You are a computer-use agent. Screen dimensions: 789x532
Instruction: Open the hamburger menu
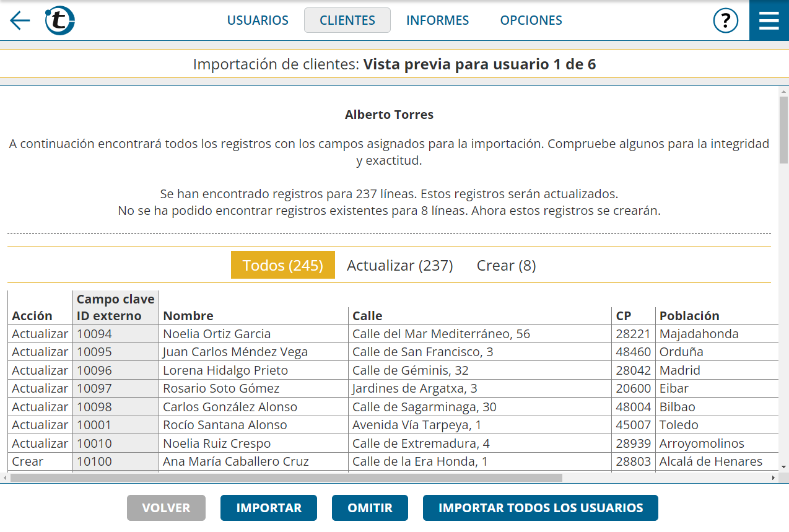click(769, 20)
